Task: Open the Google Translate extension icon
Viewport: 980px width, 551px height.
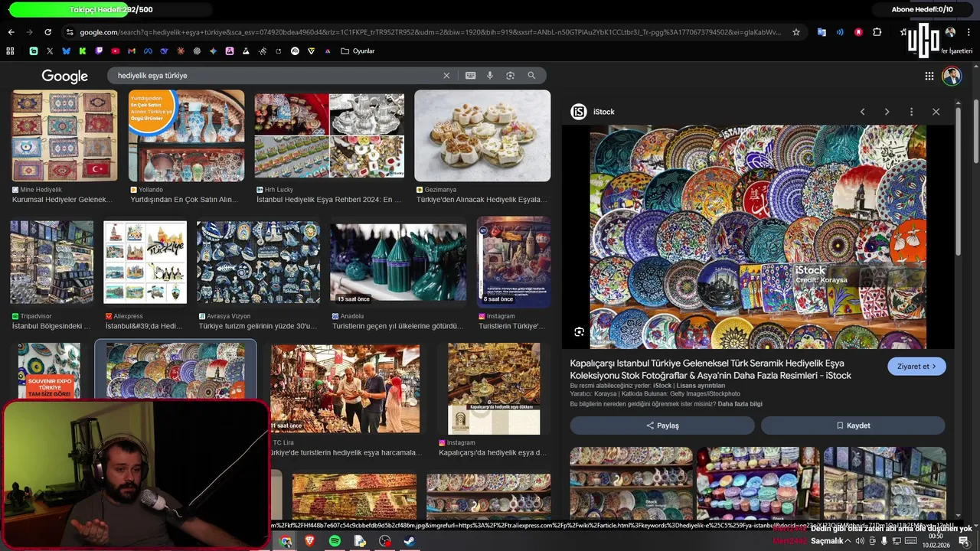Action: 822,32
